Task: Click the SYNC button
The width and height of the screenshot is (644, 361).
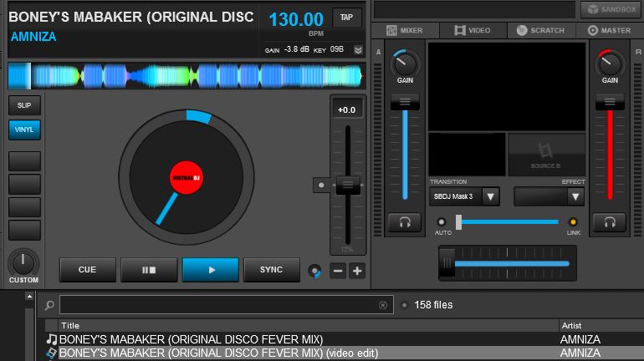Action: coord(272,270)
